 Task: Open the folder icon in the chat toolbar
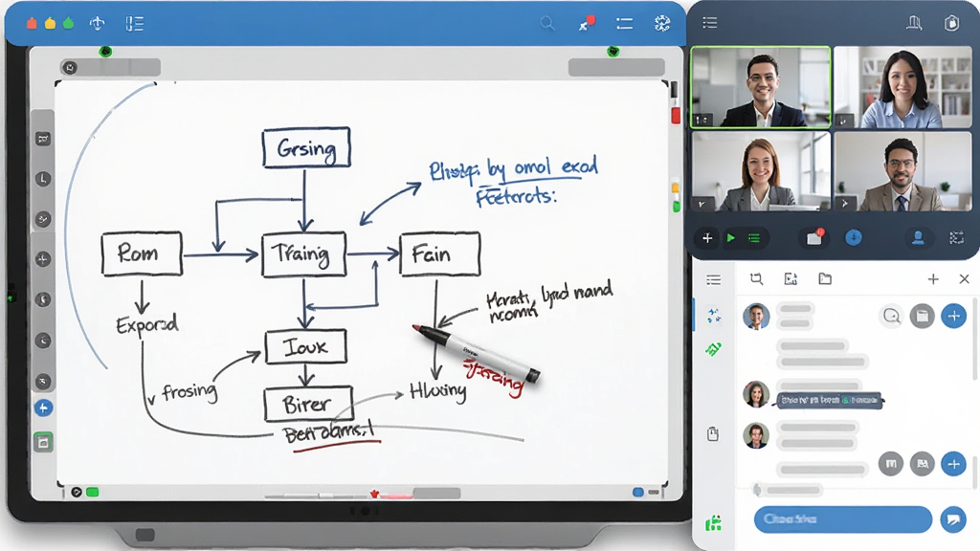pos(825,278)
